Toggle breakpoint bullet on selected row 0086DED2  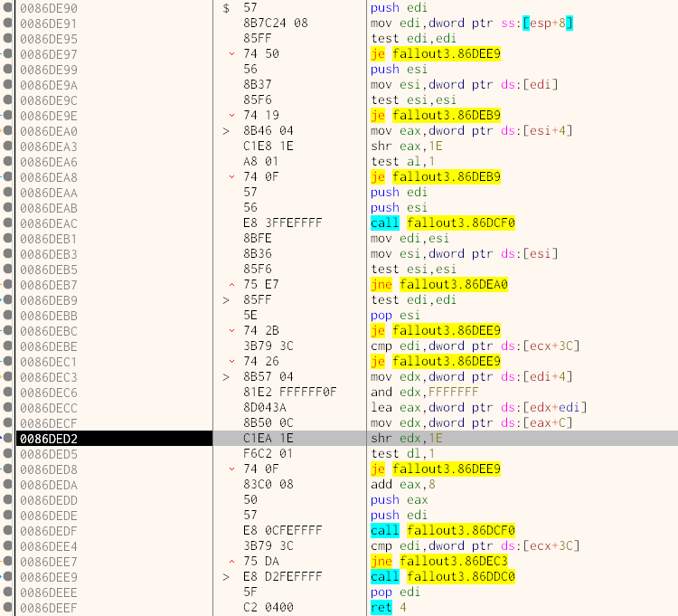(7, 438)
